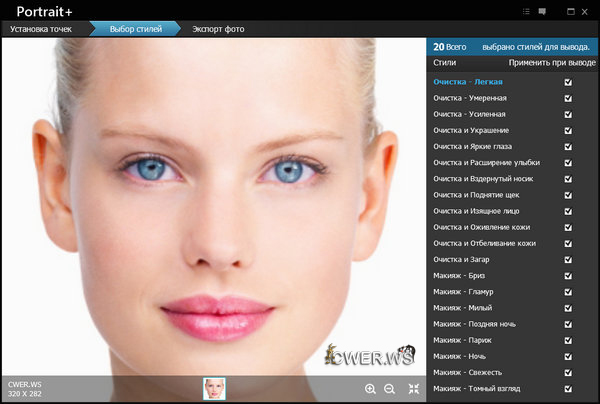The image size is (600, 404).
Task: Maximize the Portrait+ window
Action: (x=570, y=11)
